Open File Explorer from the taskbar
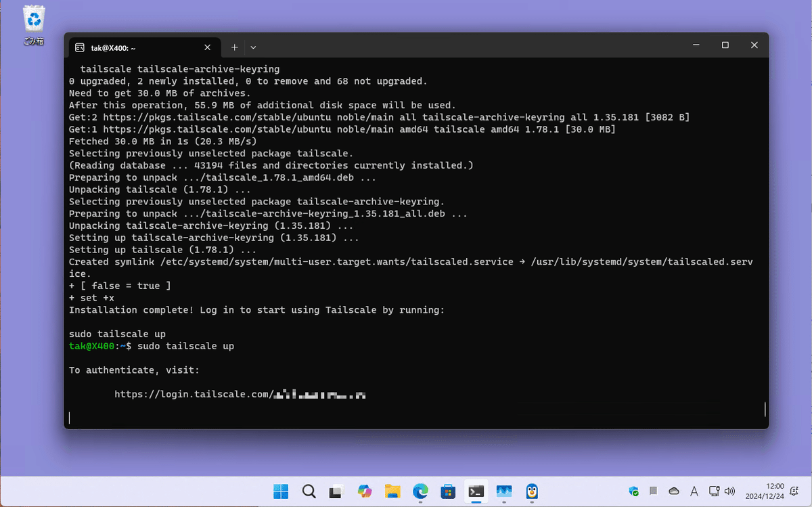The width and height of the screenshot is (812, 507). 392,491
